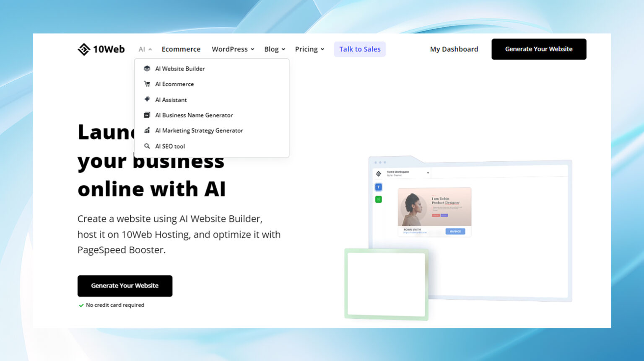
Task: Open the Tom's Workspace selector dropdown
Action: click(x=428, y=173)
